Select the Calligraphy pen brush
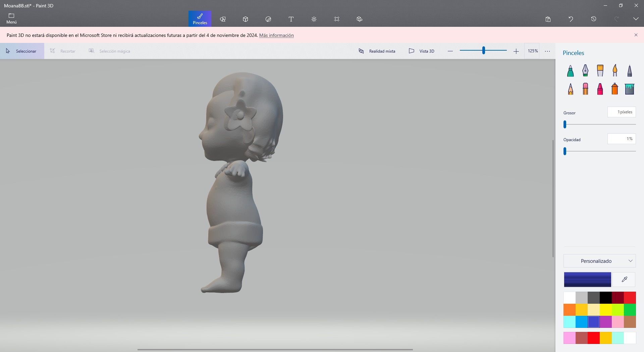644x352 pixels. (585, 71)
